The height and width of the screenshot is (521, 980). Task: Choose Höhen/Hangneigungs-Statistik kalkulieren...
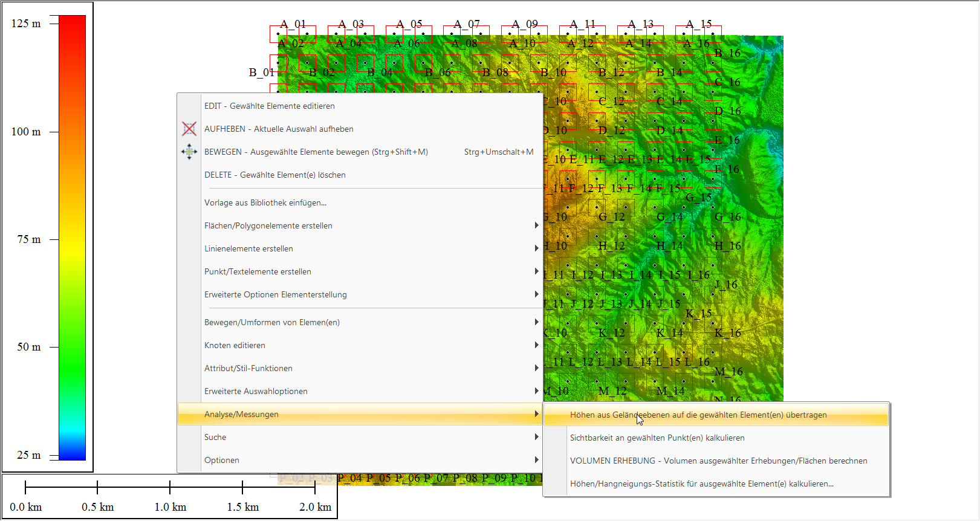tap(716, 484)
